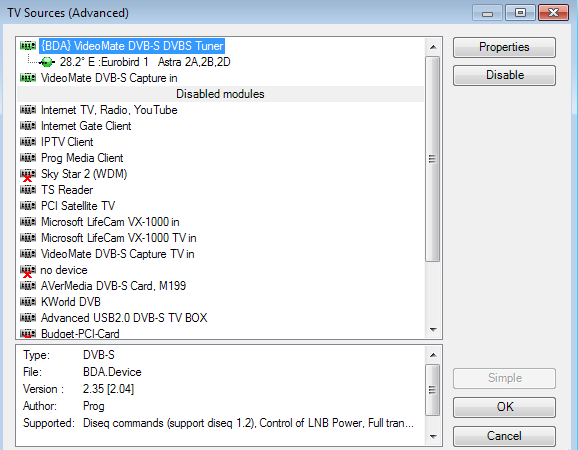
Task: Open Properties for the selected source
Action: point(504,47)
